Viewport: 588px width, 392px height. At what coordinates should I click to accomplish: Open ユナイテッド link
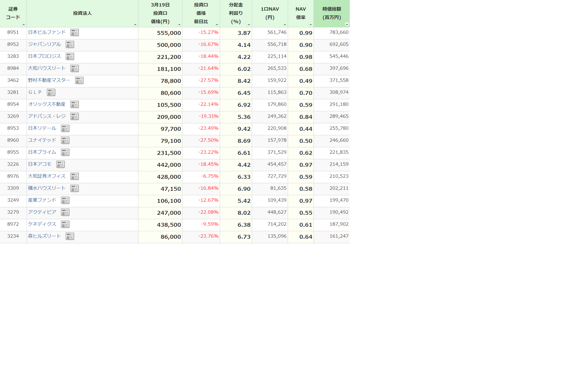42,140
